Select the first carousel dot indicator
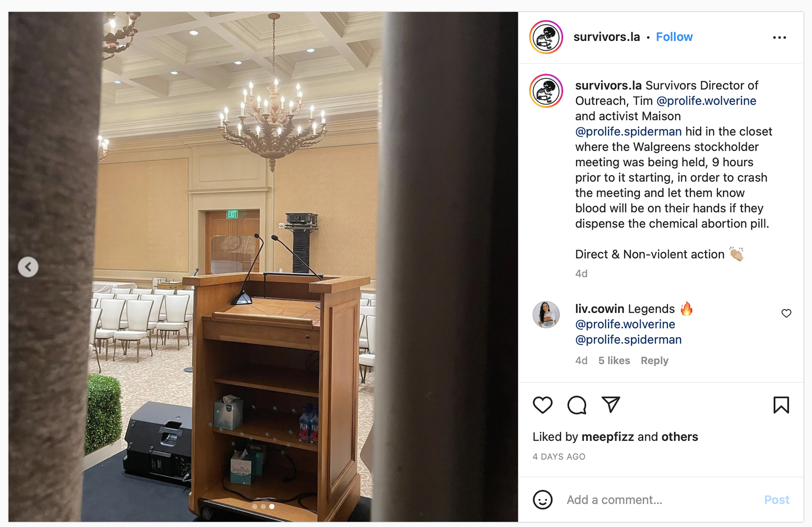This screenshot has height=527, width=812. 255,507
